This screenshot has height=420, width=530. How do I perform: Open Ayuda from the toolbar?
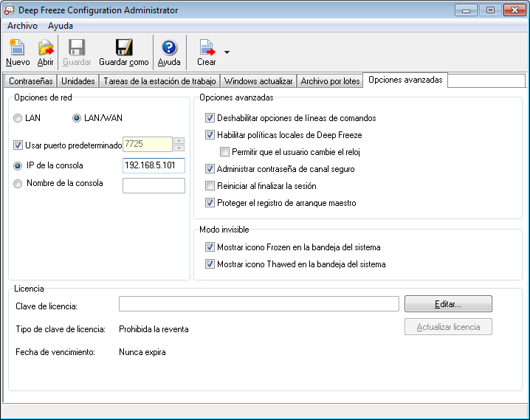(x=169, y=47)
